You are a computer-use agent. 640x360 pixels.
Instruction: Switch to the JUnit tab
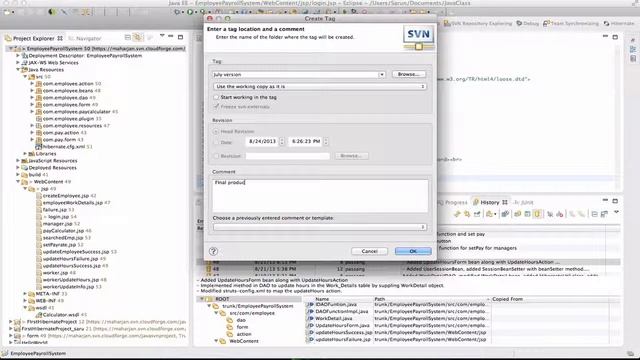(524, 202)
